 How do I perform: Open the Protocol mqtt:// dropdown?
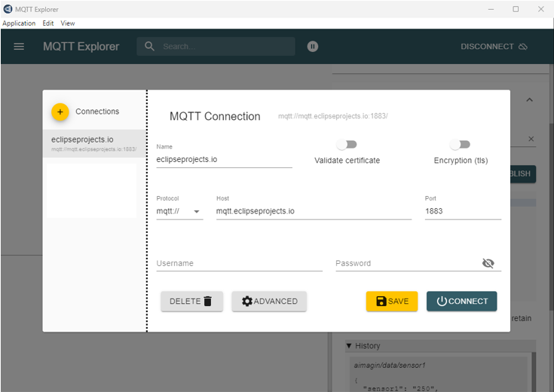[x=179, y=212]
